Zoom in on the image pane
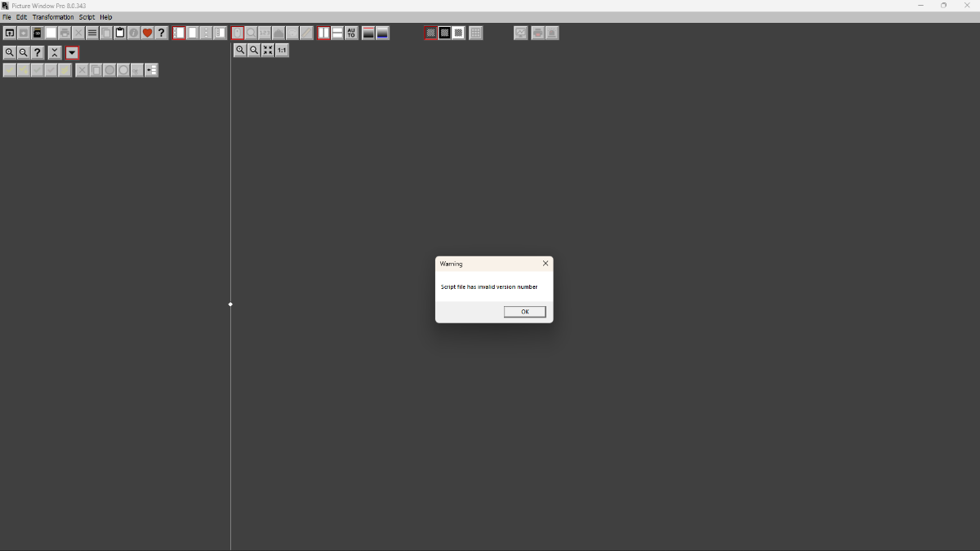This screenshot has height=551, width=980. [x=240, y=51]
